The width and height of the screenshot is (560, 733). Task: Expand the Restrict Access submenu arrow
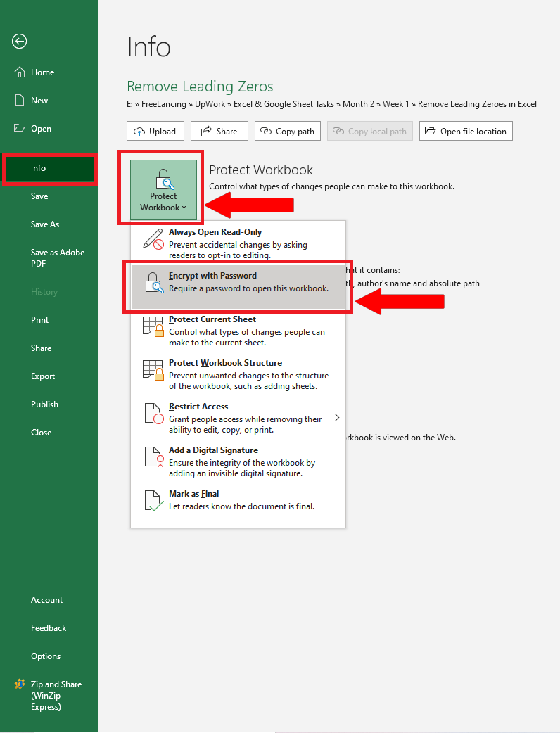pos(337,417)
